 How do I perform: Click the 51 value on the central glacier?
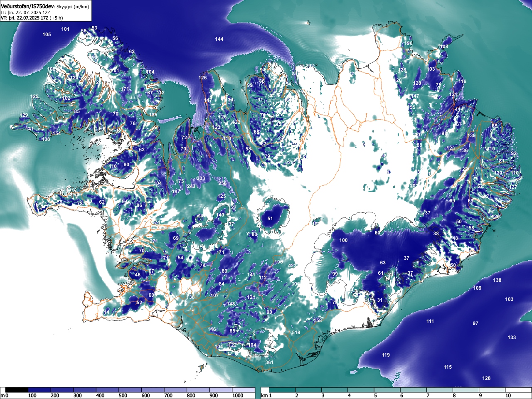270,219
